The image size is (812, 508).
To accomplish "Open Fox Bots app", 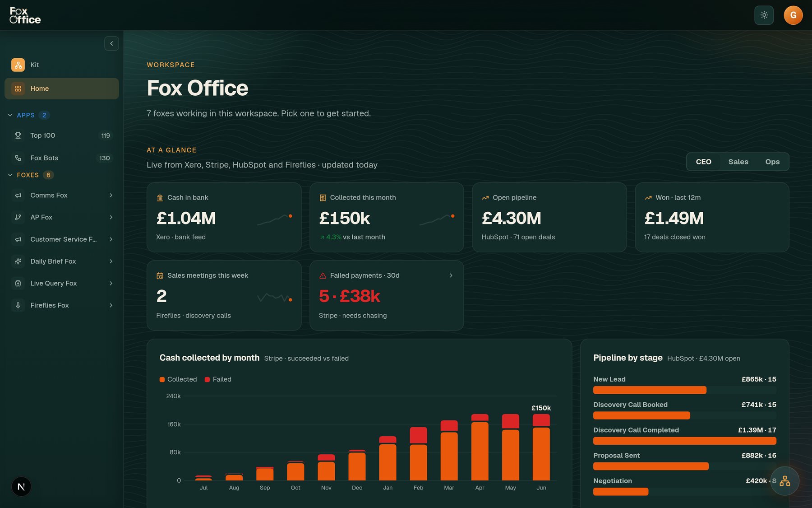I will [62, 158].
